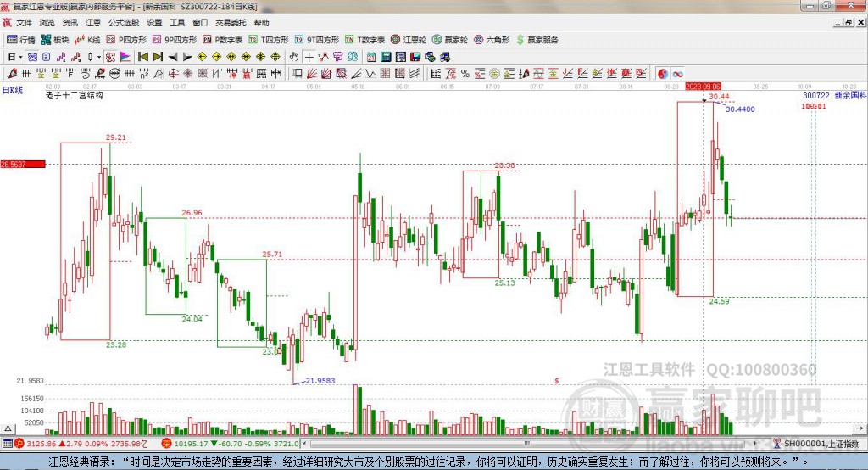Open the 文件 menu
Screen dimensions: 868x470
(x=24, y=23)
